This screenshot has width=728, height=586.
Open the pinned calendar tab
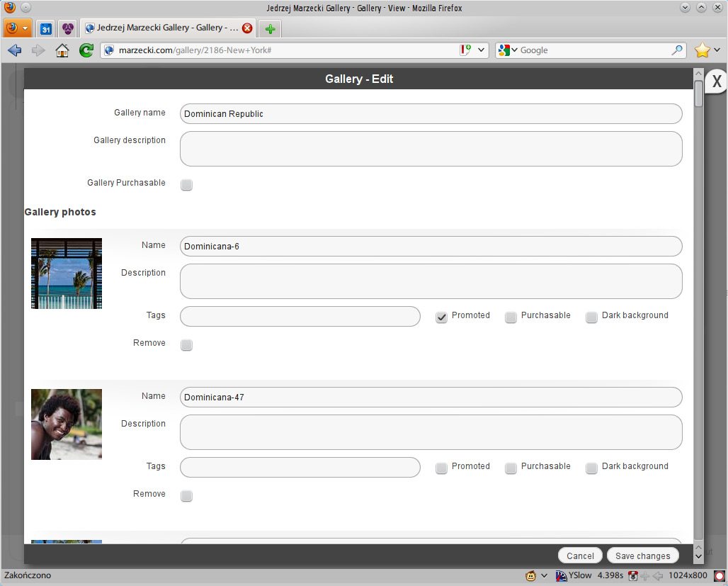point(45,29)
